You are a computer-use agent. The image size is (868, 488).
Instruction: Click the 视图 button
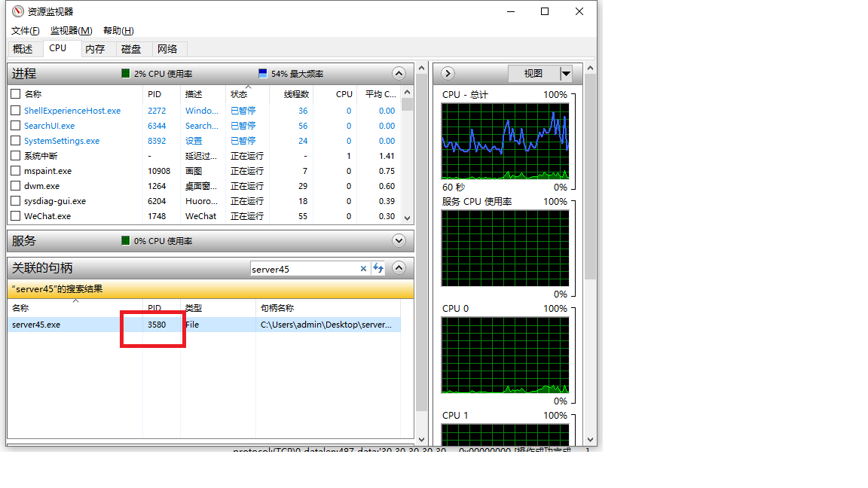point(533,74)
